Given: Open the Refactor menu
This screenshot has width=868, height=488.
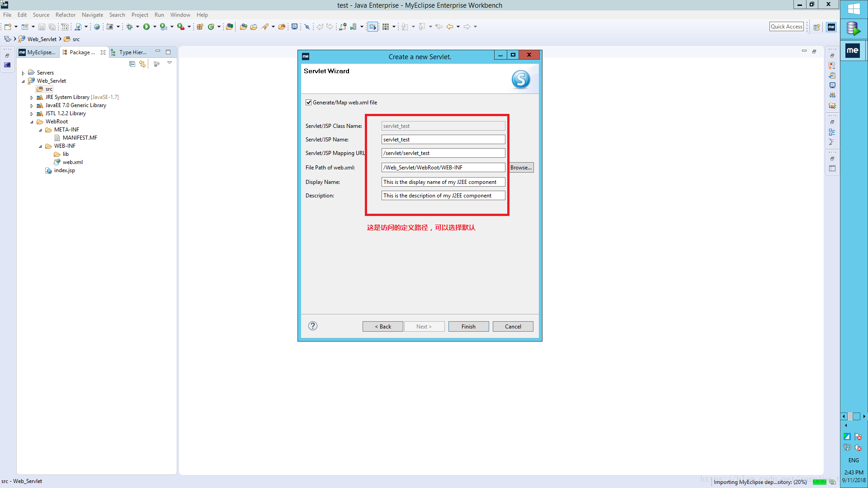Looking at the screenshot, I should tap(65, 15).
